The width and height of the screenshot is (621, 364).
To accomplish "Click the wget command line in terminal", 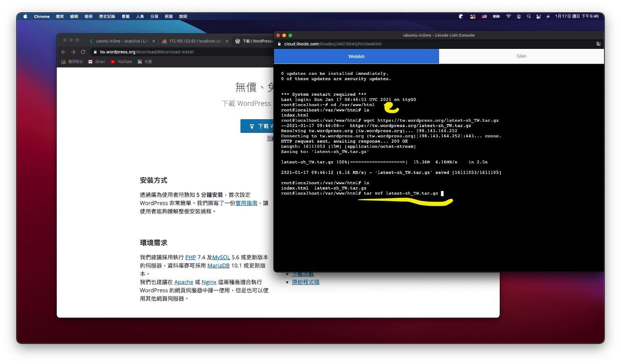I will click(390, 120).
